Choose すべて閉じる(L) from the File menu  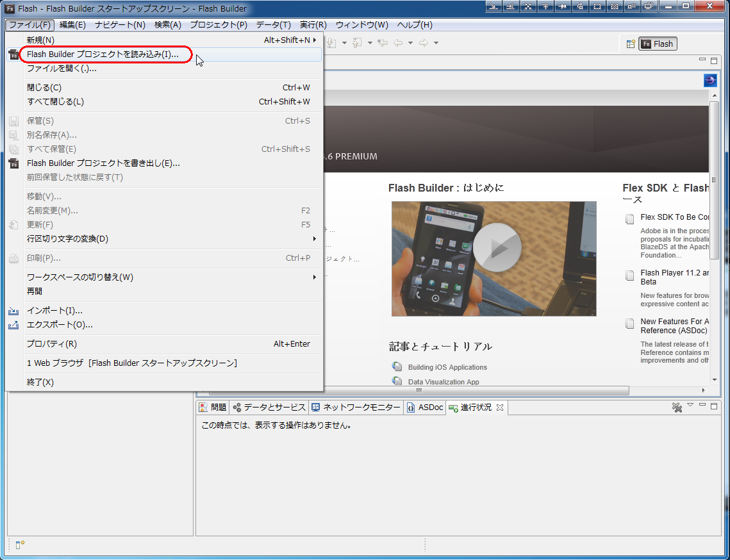pos(164,101)
